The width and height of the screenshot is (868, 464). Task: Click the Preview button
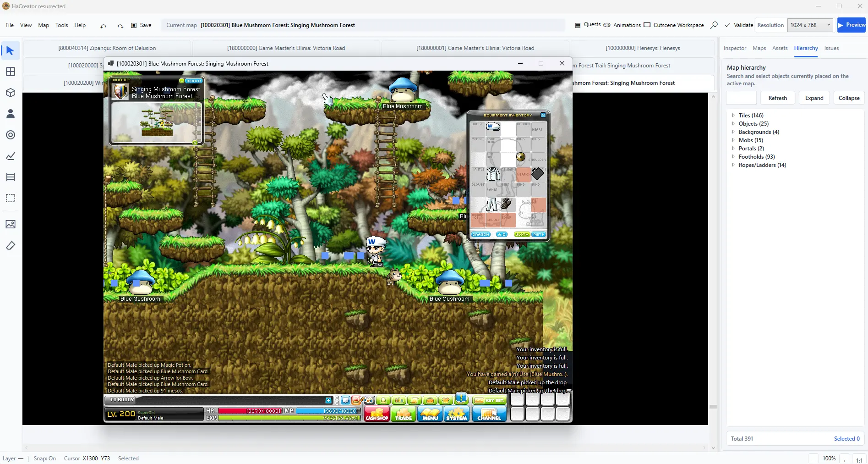coord(852,25)
